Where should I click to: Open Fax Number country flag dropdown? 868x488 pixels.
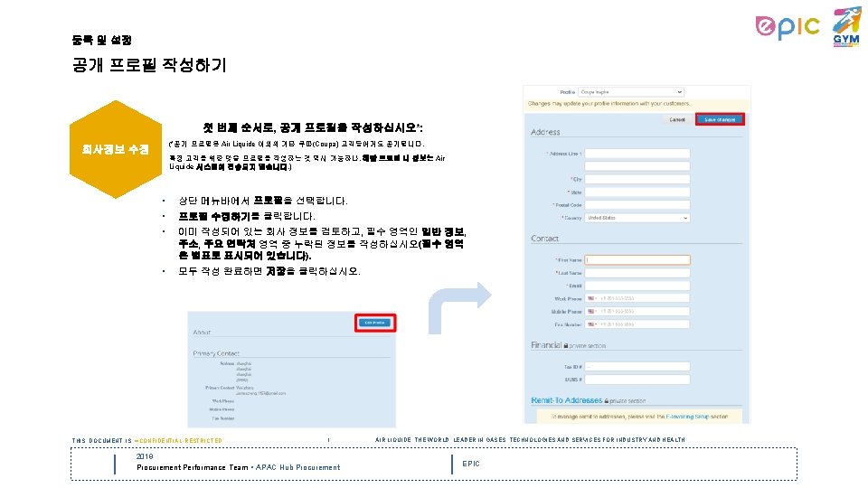tap(591, 324)
